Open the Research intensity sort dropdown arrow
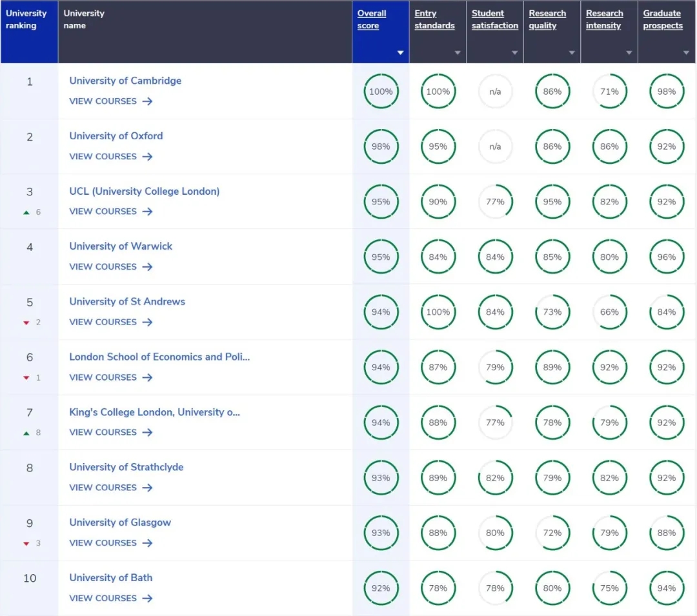 pyautogui.click(x=629, y=53)
